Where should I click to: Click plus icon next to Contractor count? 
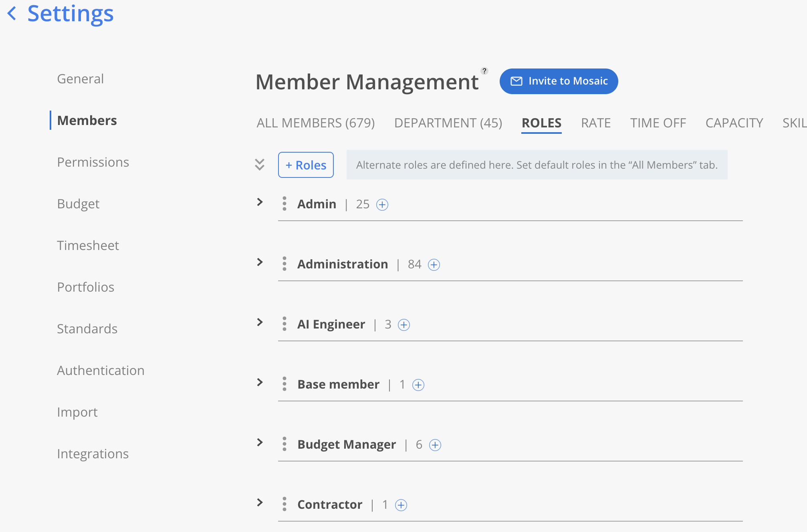pos(401,505)
